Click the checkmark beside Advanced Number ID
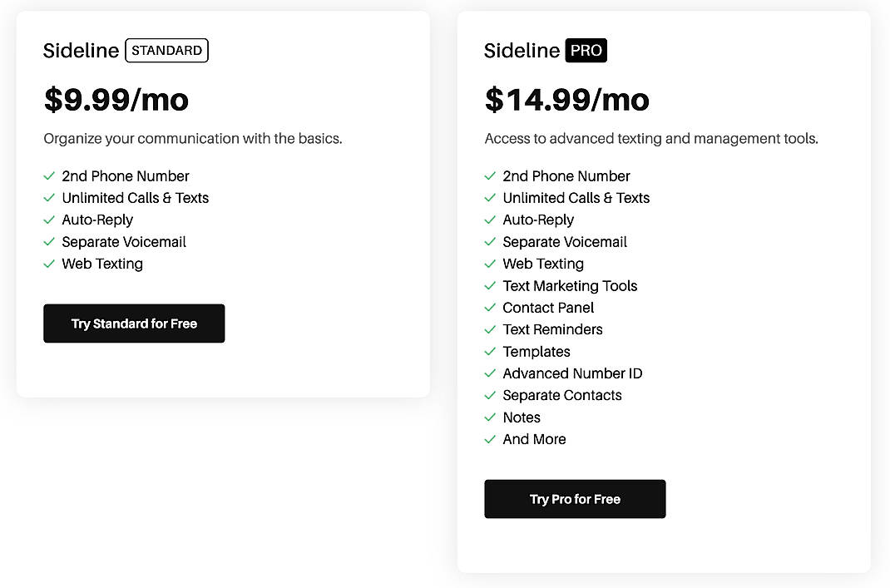Image resolution: width=890 pixels, height=588 pixels. [x=489, y=373]
